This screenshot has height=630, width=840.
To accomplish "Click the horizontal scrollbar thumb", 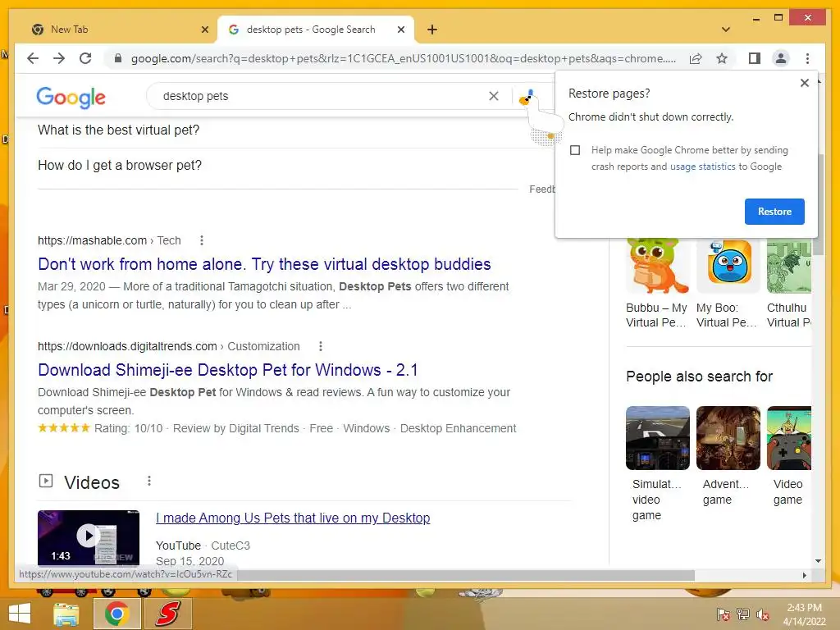I will tap(467, 575).
